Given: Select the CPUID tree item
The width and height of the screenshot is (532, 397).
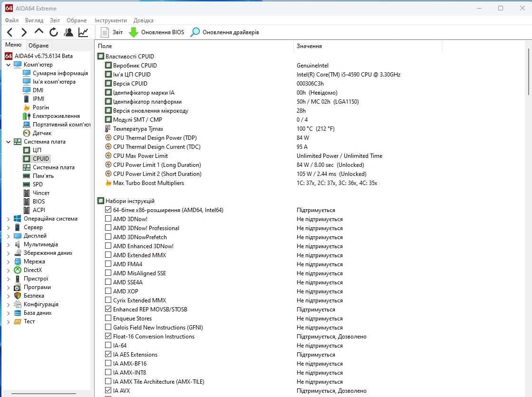Looking at the screenshot, I should [41, 158].
